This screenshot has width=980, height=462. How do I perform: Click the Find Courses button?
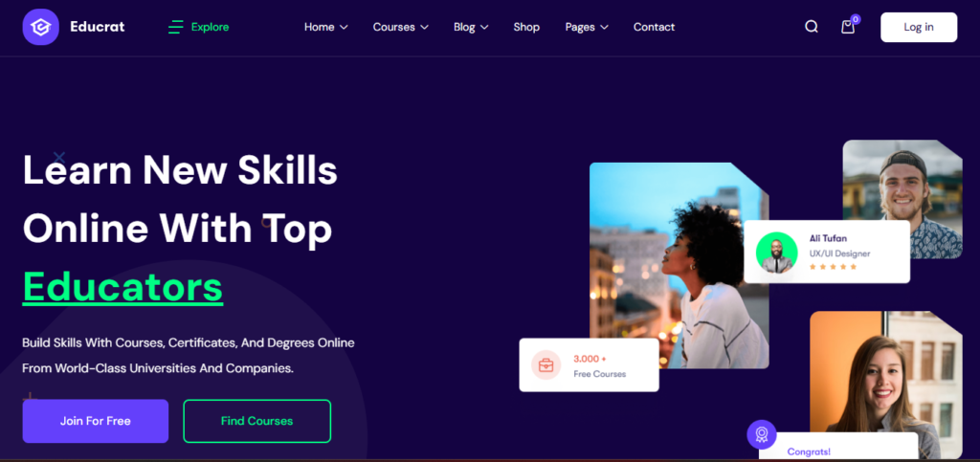click(x=256, y=421)
